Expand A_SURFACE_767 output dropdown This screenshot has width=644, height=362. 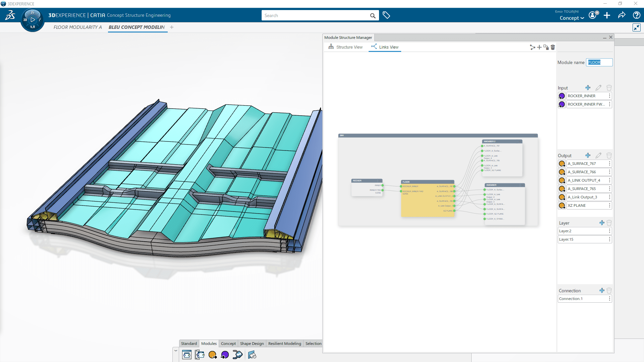coord(609,163)
